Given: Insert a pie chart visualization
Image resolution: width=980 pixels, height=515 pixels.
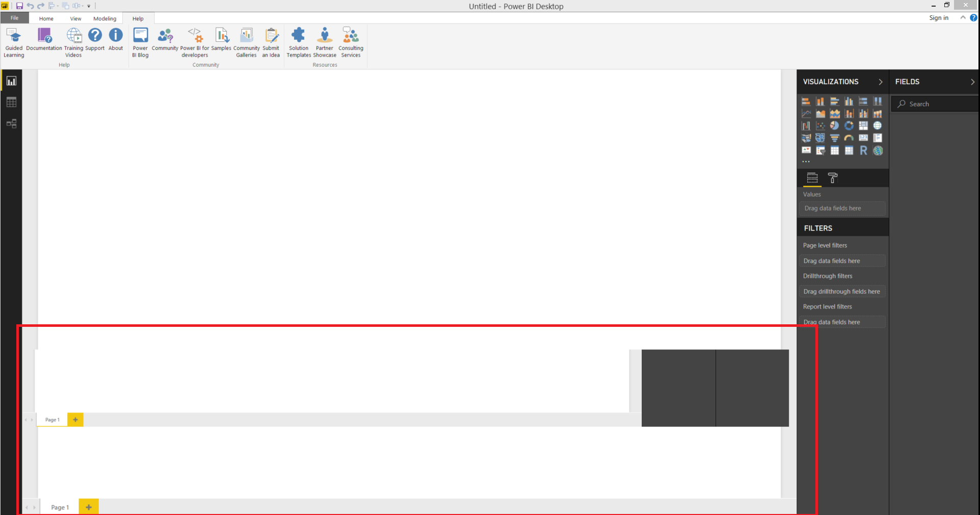Looking at the screenshot, I should 835,125.
